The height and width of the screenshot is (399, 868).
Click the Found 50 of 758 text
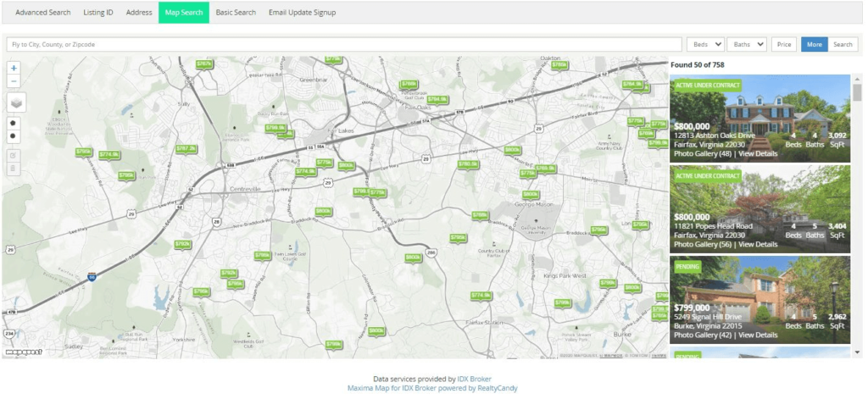(697, 64)
